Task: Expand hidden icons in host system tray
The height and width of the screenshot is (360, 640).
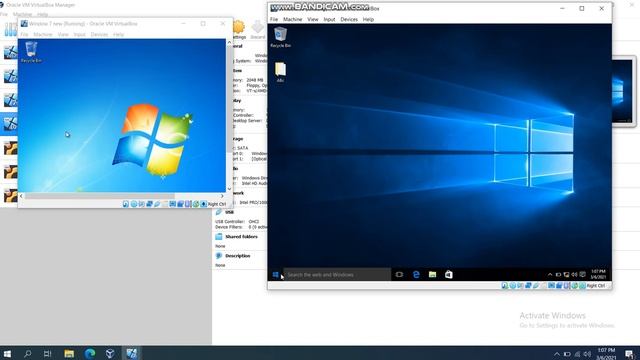Action: tap(557, 354)
